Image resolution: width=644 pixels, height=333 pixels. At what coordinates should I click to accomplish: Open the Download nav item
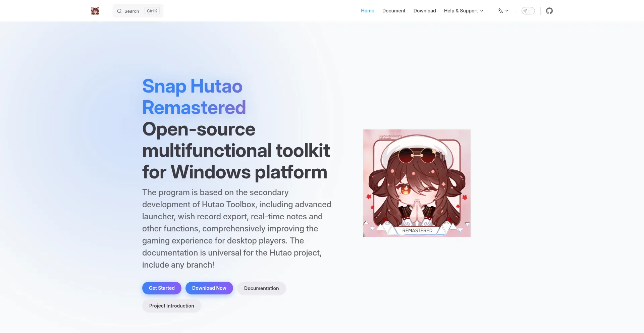[425, 11]
